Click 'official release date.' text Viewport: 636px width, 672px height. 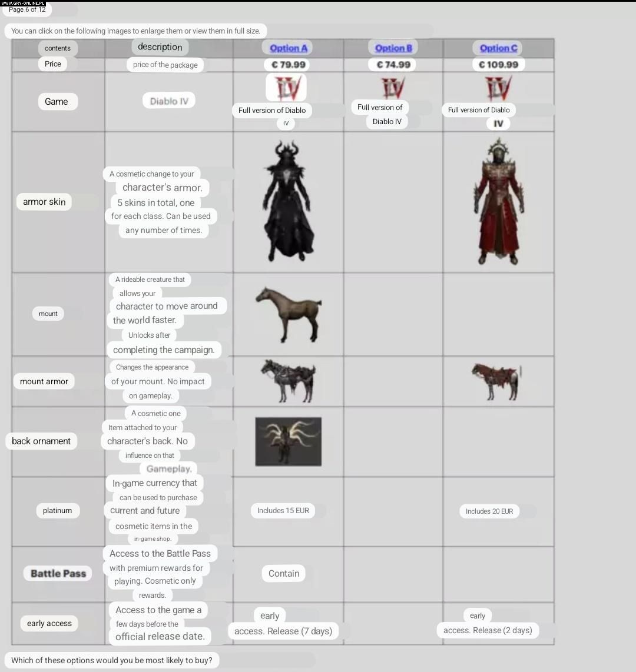coord(160,637)
